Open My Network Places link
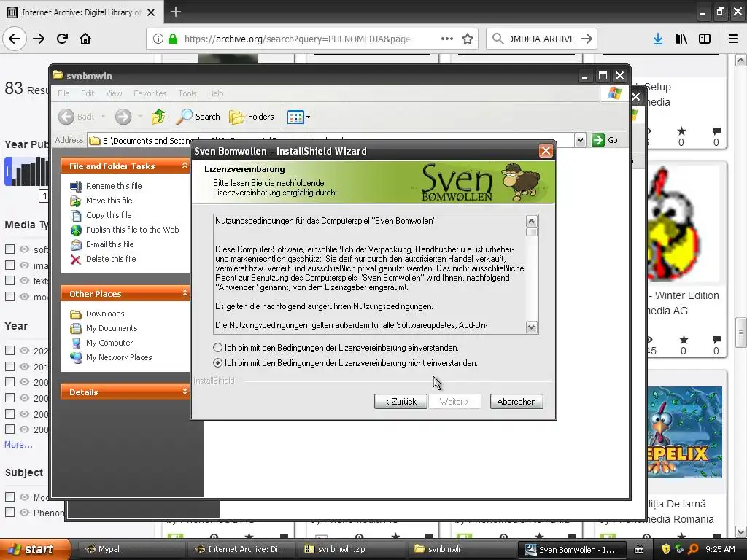The height and width of the screenshot is (560, 747). point(119,357)
